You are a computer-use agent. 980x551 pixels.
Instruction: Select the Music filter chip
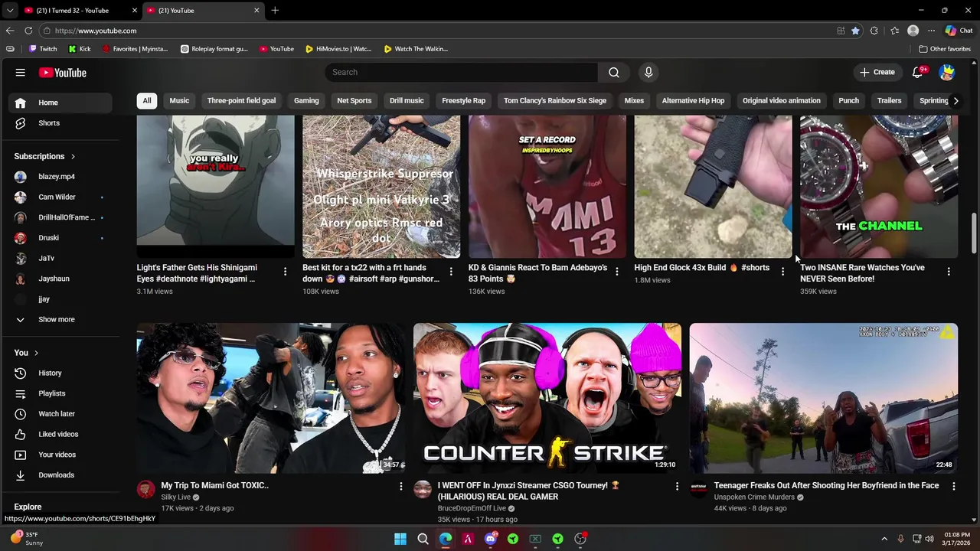click(x=179, y=100)
